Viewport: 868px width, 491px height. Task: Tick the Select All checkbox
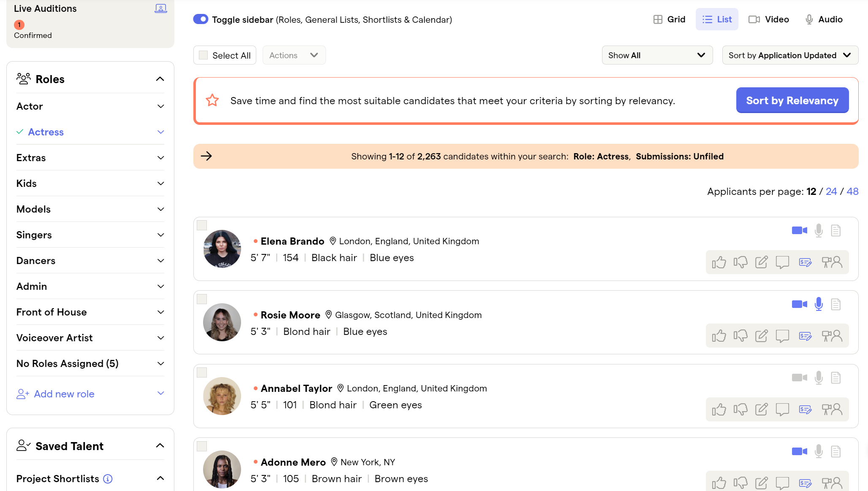click(203, 55)
